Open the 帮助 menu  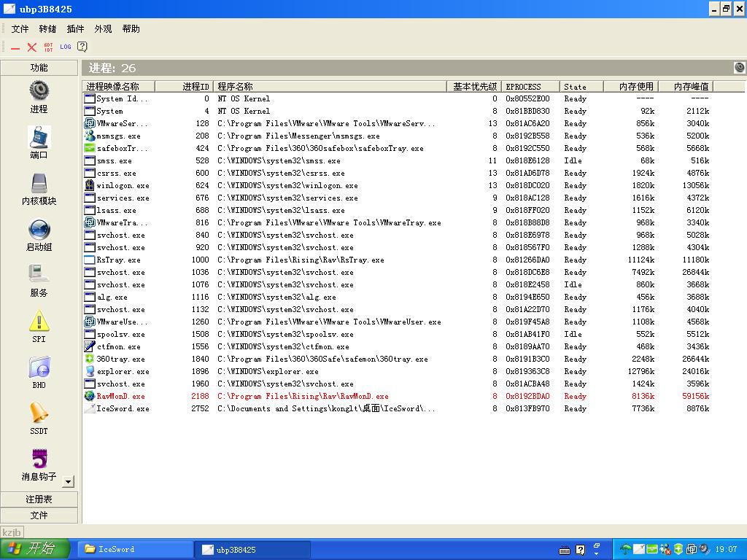pos(131,29)
